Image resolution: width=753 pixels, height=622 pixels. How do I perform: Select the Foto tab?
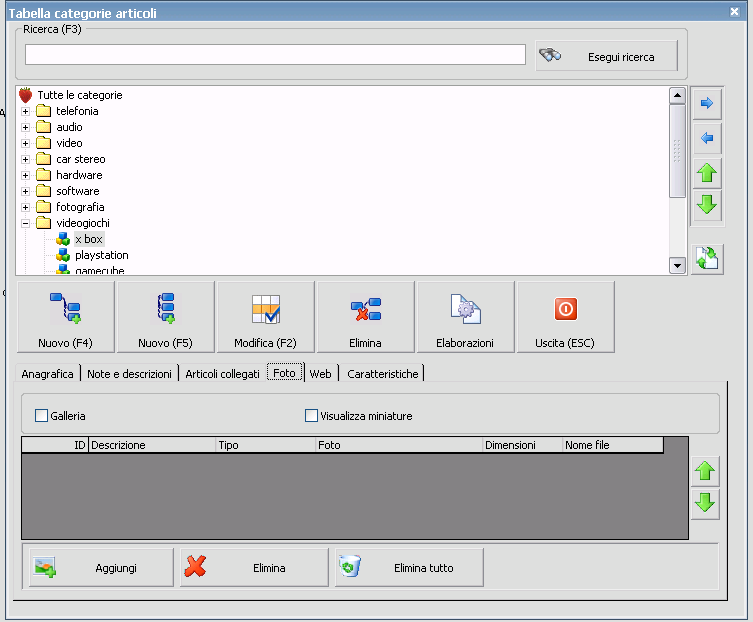pyautogui.click(x=285, y=373)
